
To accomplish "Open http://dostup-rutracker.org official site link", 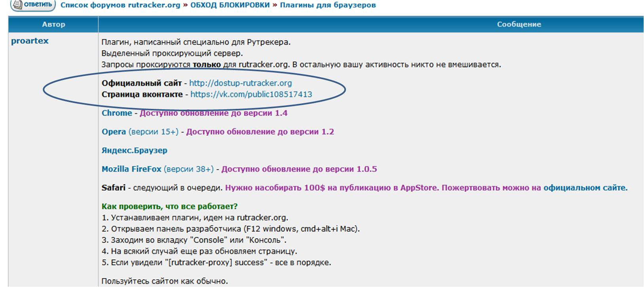I will (x=240, y=83).
